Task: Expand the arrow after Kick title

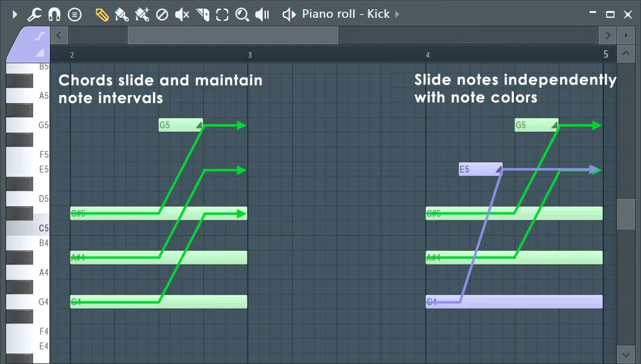Action: [x=397, y=14]
